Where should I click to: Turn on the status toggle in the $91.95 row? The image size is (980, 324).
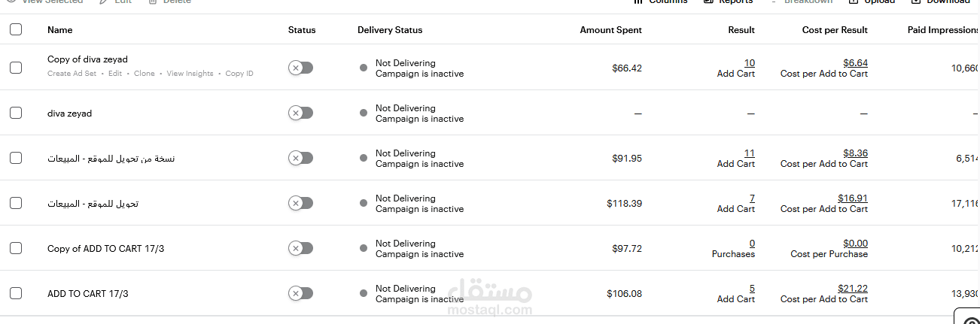click(x=300, y=158)
